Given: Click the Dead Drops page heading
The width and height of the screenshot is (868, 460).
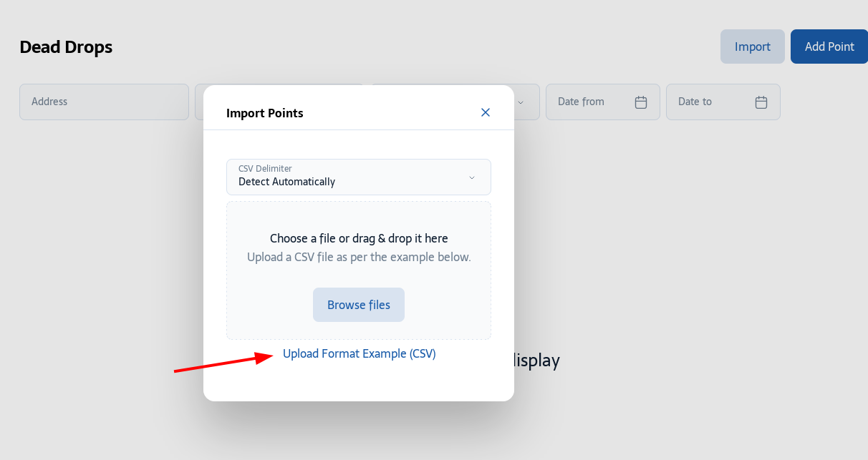Looking at the screenshot, I should (66, 47).
